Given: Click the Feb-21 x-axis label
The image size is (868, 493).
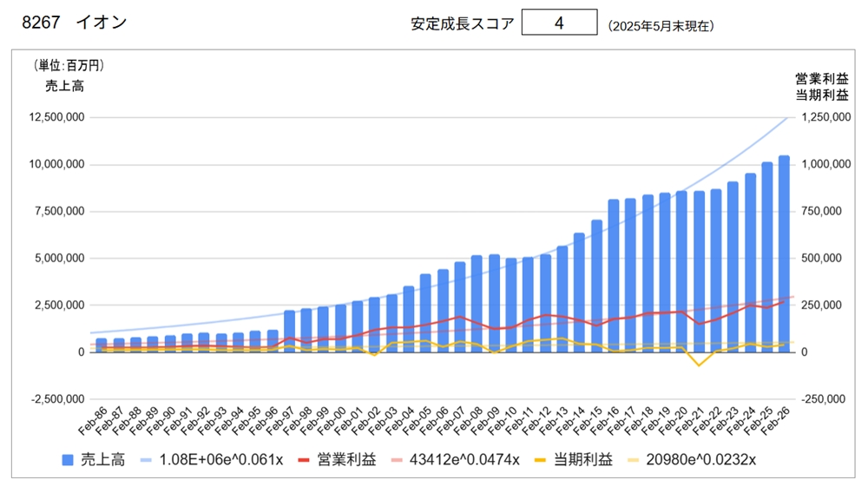Looking at the screenshot, I should [690, 421].
